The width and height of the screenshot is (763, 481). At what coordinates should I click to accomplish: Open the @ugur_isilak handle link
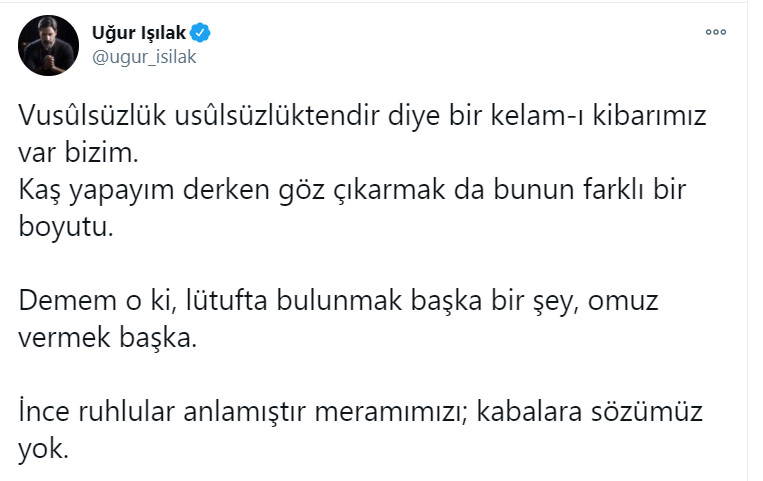pyautogui.click(x=145, y=56)
